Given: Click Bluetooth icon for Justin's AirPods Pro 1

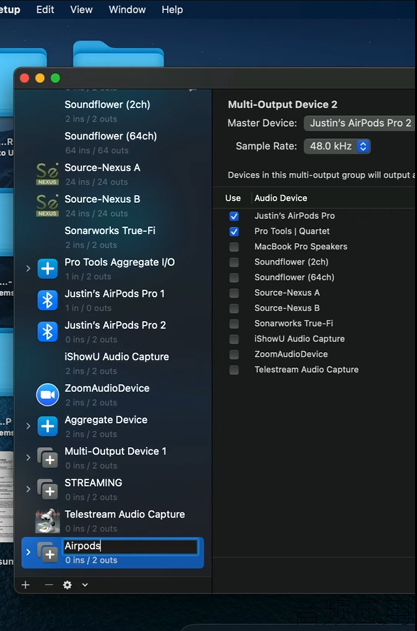Looking at the screenshot, I should [47, 300].
